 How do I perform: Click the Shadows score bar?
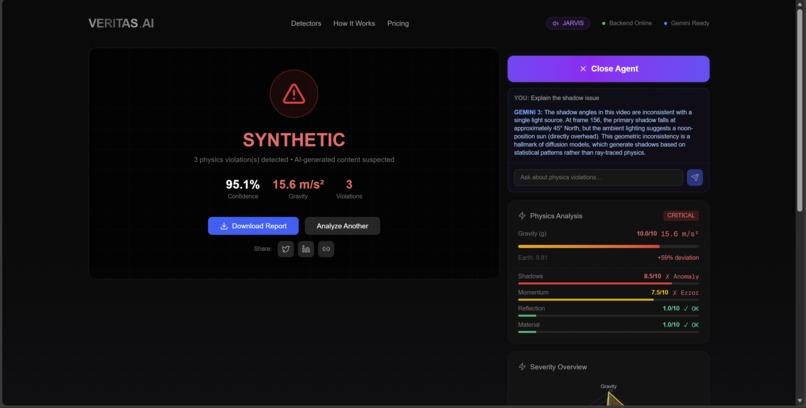tap(608, 283)
